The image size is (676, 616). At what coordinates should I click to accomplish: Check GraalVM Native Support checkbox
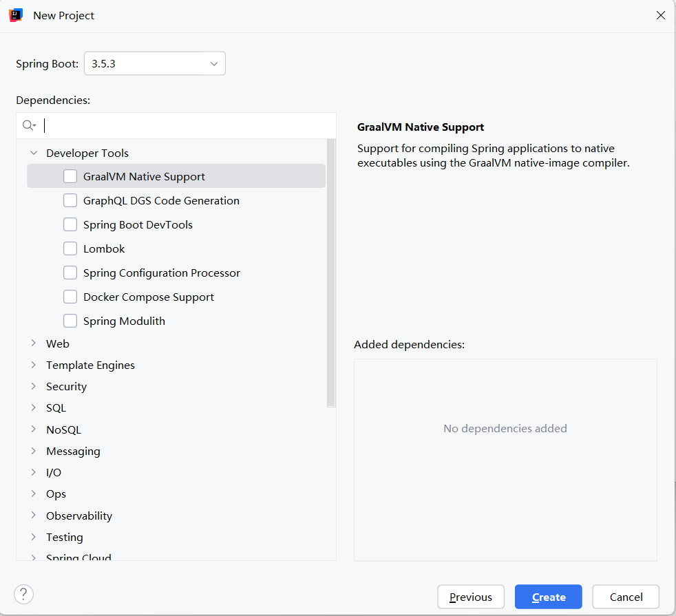[70, 176]
